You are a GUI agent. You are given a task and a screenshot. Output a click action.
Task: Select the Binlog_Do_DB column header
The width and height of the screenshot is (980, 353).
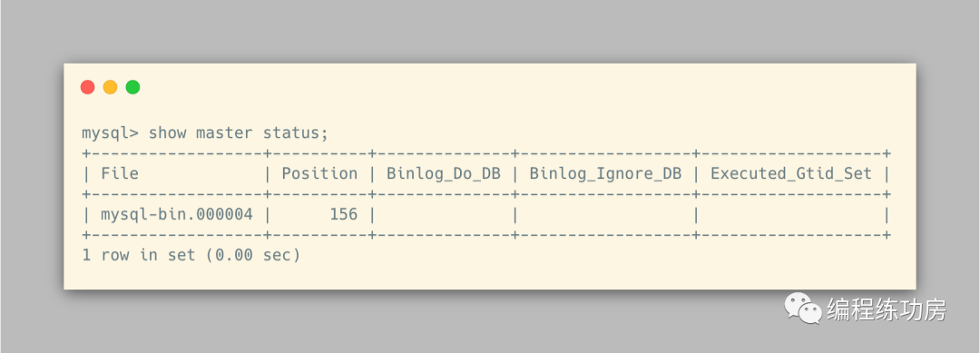click(x=443, y=173)
